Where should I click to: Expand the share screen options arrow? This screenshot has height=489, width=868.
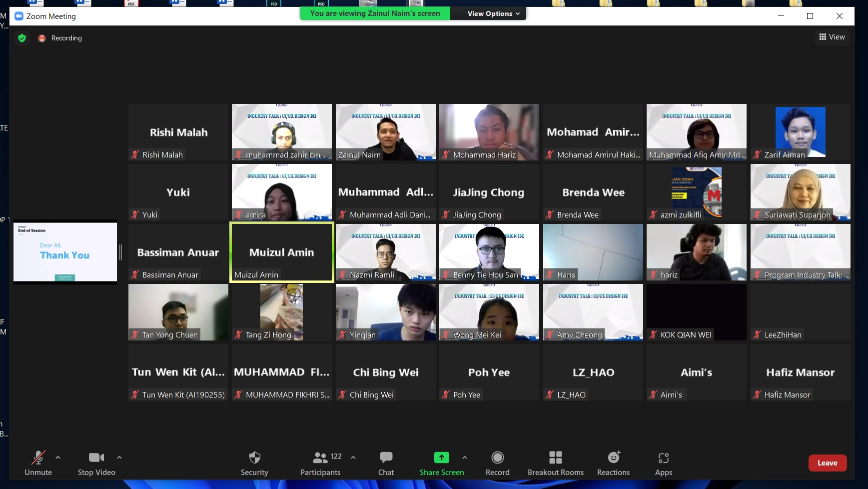(465, 457)
